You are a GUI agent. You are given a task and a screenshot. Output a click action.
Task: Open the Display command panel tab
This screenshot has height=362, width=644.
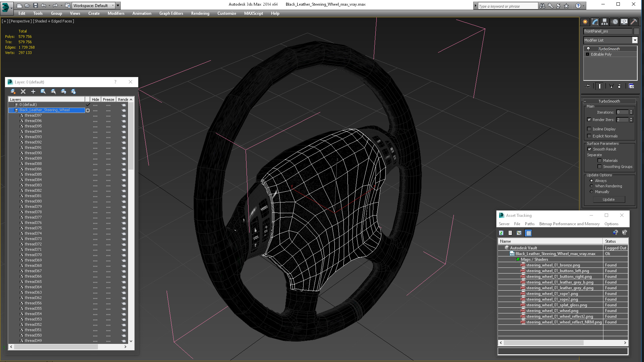pos(624,22)
